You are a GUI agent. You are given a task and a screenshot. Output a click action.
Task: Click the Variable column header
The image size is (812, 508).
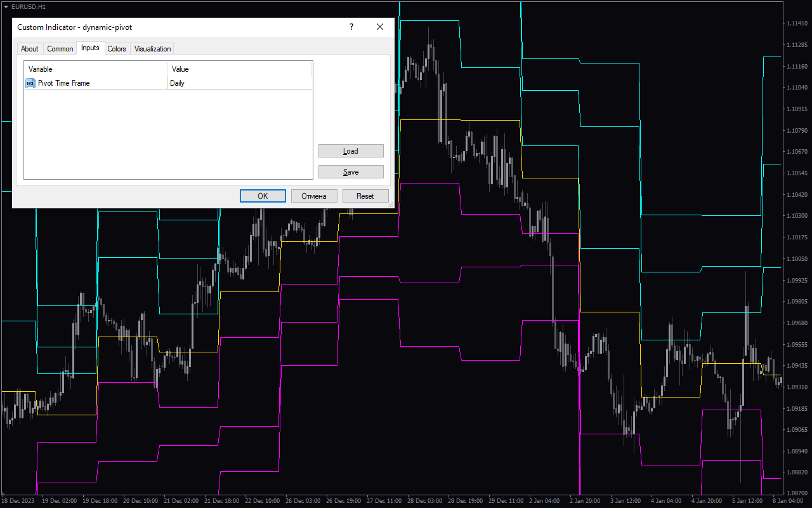[x=96, y=69]
